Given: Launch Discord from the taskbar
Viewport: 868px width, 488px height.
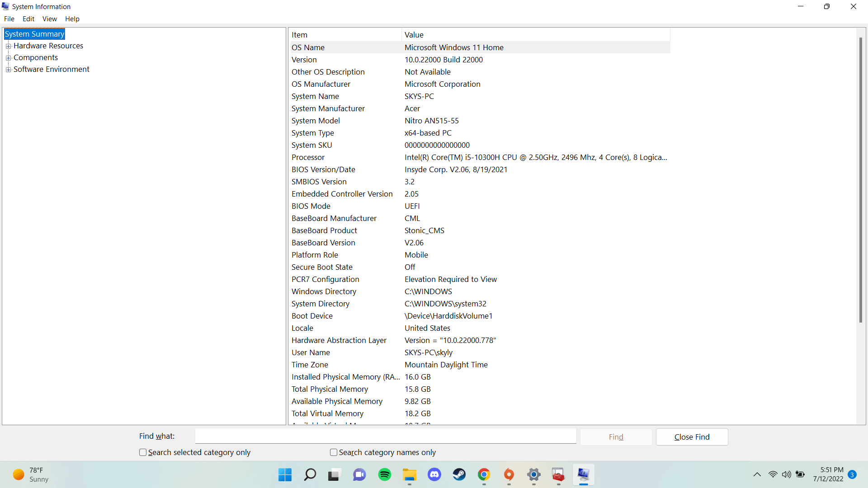Looking at the screenshot, I should (x=434, y=474).
